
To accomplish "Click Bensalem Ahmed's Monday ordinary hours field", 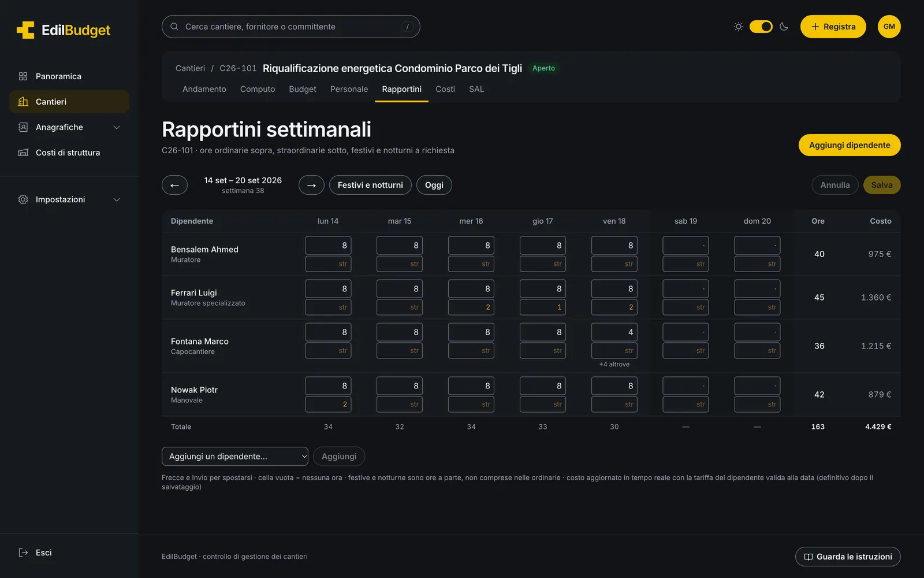I will click(328, 245).
